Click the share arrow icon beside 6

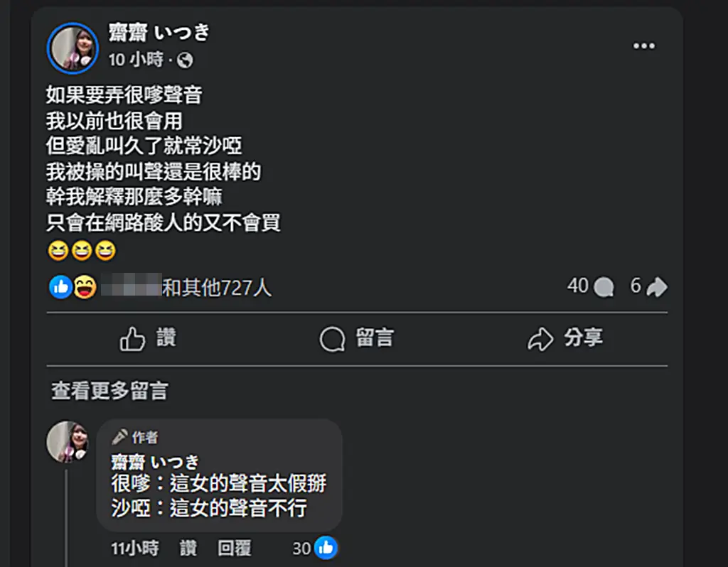pos(657,287)
